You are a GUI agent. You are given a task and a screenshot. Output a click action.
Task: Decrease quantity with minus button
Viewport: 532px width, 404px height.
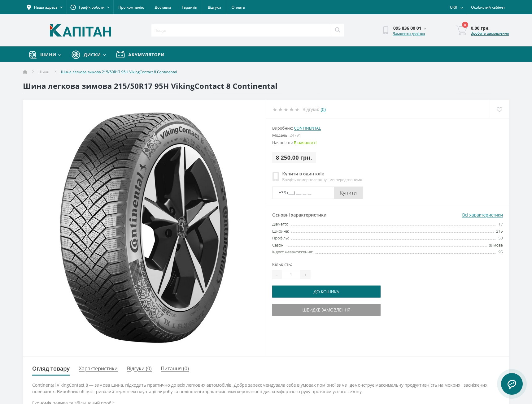click(277, 275)
